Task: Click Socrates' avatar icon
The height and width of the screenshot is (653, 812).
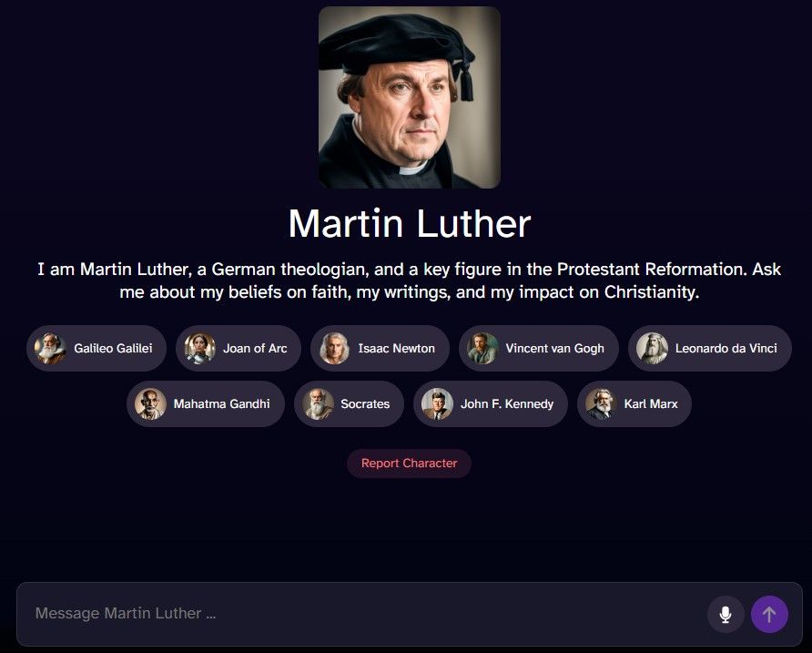Action: [x=318, y=403]
